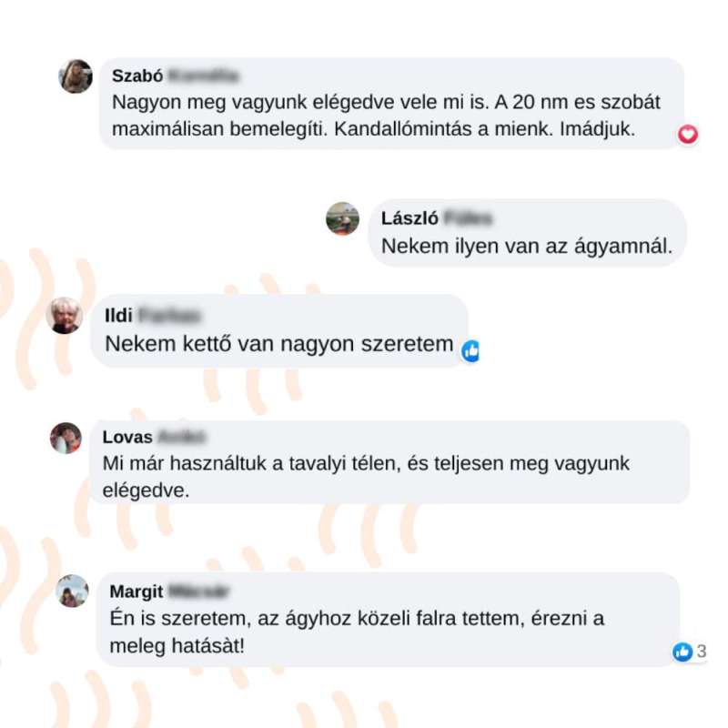Open Szabó's profile picture
This screenshot has width=728, height=728.
pyautogui.click(x=76, y=76)
